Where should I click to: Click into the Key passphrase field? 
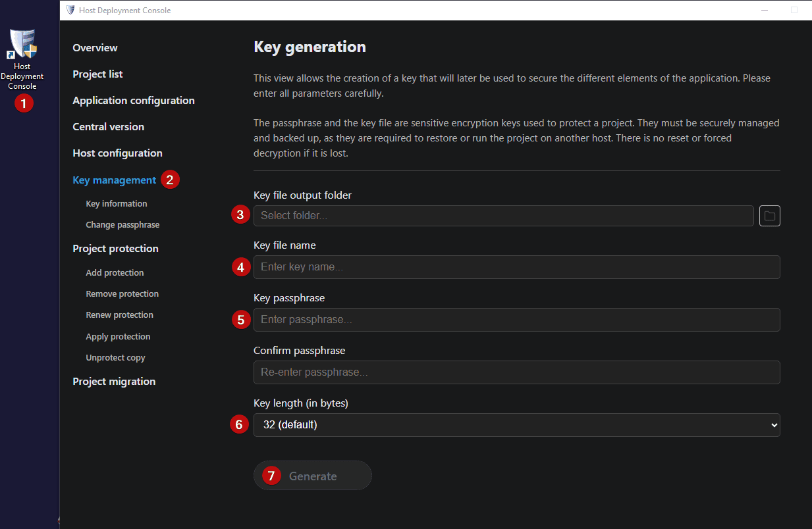[x=516, y=320]
